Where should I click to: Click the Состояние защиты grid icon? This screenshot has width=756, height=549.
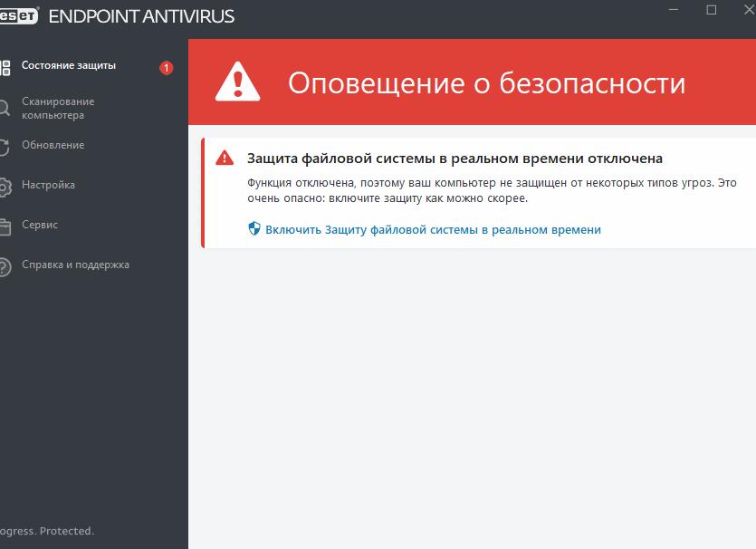[5, 68]
